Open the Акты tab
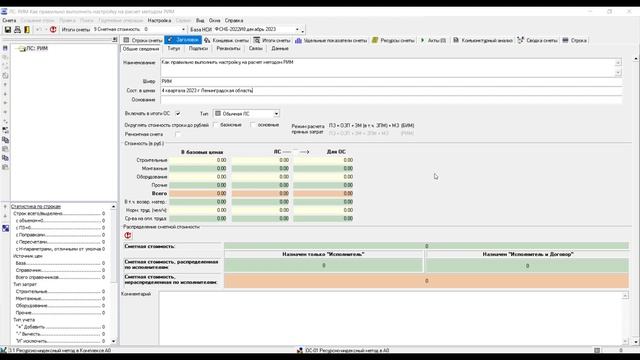640x360 pixels. [x=433, y=40]
